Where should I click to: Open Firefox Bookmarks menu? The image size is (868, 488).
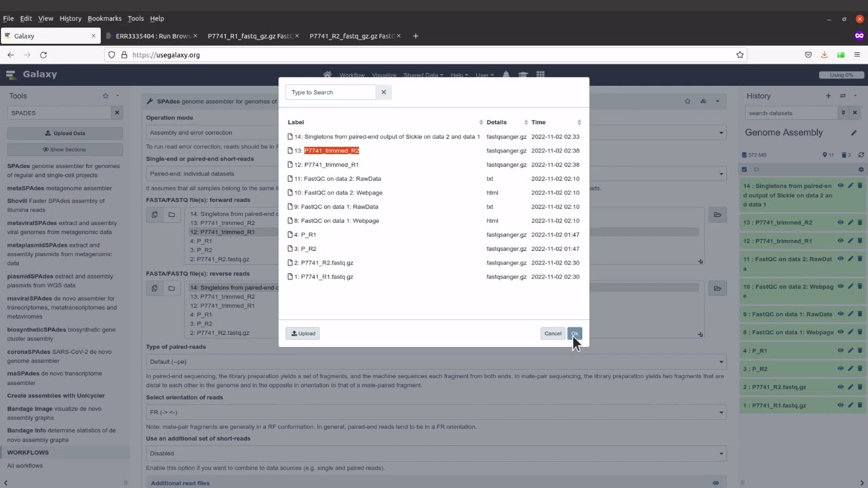(x=104, y=18)
